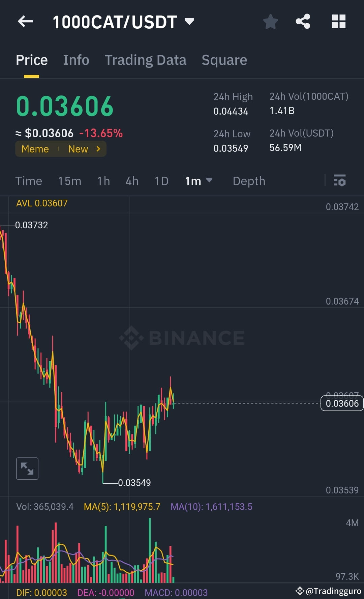This screenshot has width=364, height=599.
Task: Tap the current price label 0.03606
Action: (x=342, y=403)
